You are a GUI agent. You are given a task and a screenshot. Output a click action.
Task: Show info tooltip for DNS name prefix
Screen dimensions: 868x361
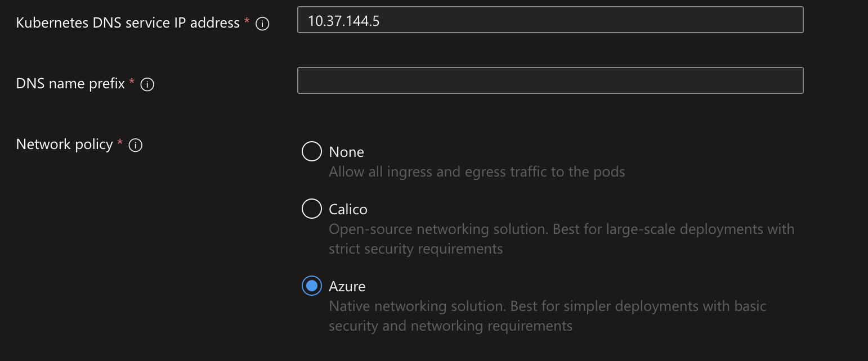[147, 85]
